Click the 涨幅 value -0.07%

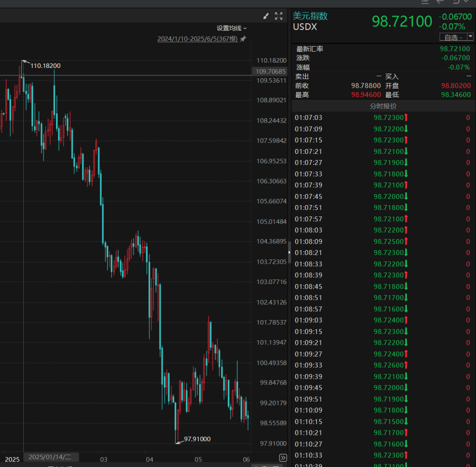point(459,67)
